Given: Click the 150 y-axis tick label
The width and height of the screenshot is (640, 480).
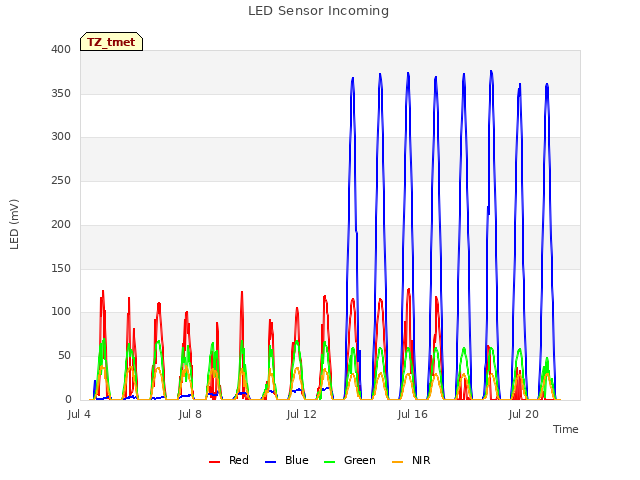Looking at the screenshot, I should [x=61, y=269].
